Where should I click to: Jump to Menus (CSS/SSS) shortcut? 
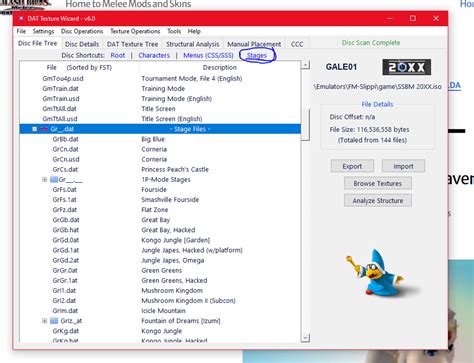pos(208,55)
